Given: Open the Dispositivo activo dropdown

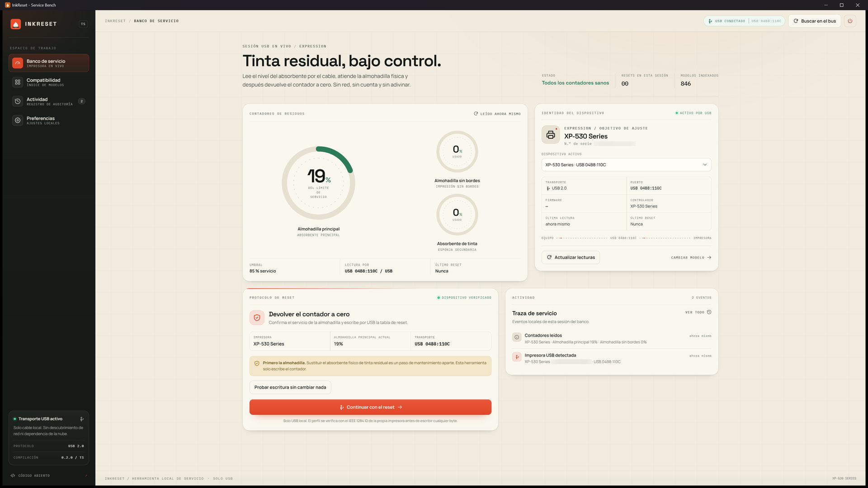Looking at the screenshot, I should click(x=626, y=165).
